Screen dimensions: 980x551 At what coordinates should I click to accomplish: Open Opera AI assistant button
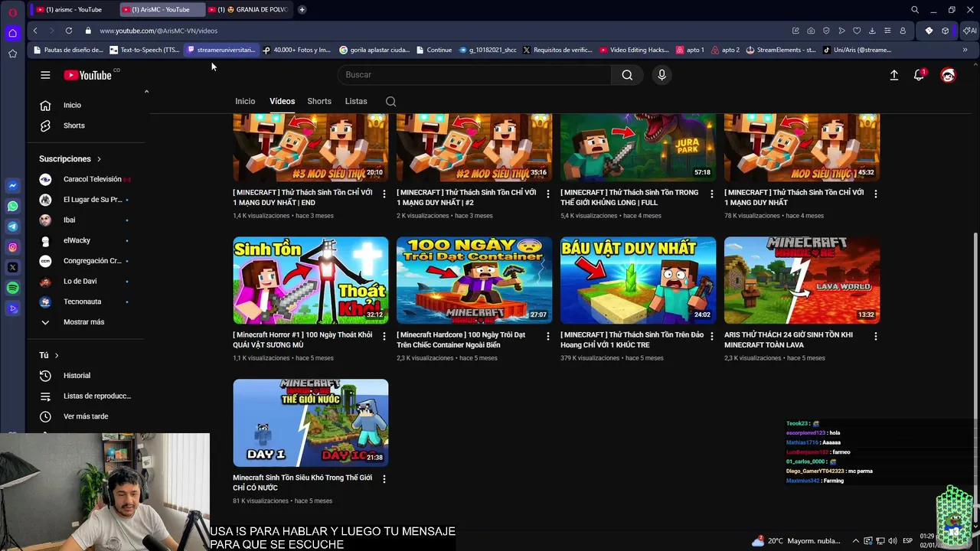click(969, 31)
